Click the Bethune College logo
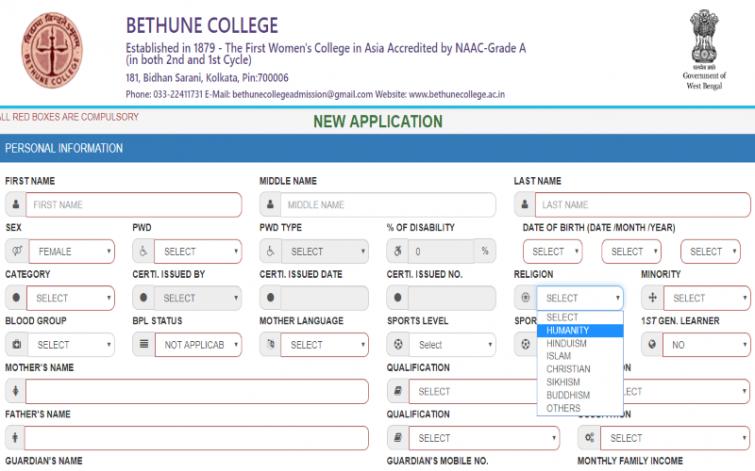The width and height of the screenshot is (755, 471). click(x=54, y=52)
